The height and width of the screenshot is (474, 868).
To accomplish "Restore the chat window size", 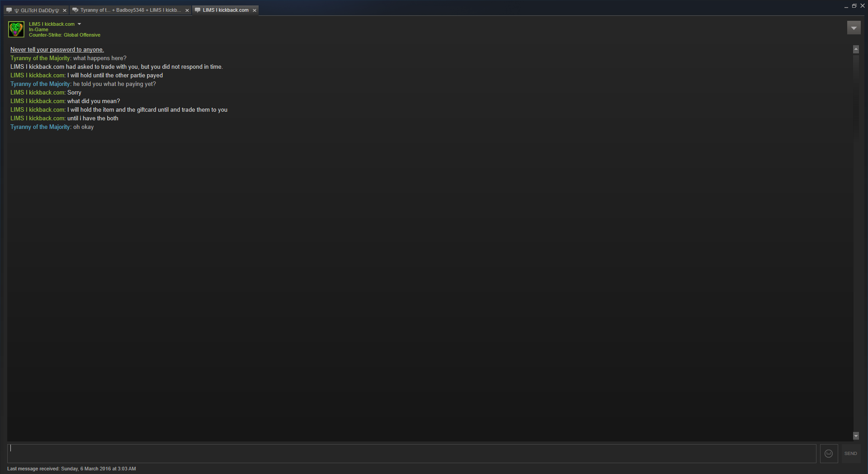I will point(854,6).
